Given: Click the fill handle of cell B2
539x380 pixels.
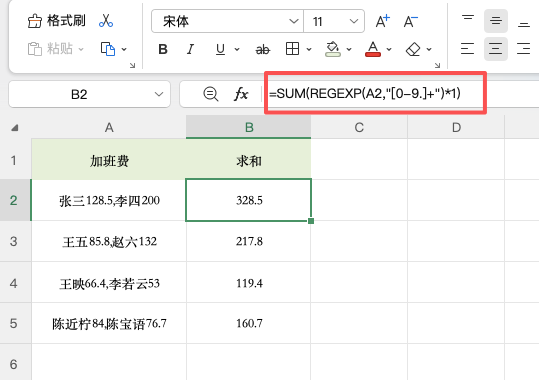Looking at the screenshot, I should pos(311,221).
